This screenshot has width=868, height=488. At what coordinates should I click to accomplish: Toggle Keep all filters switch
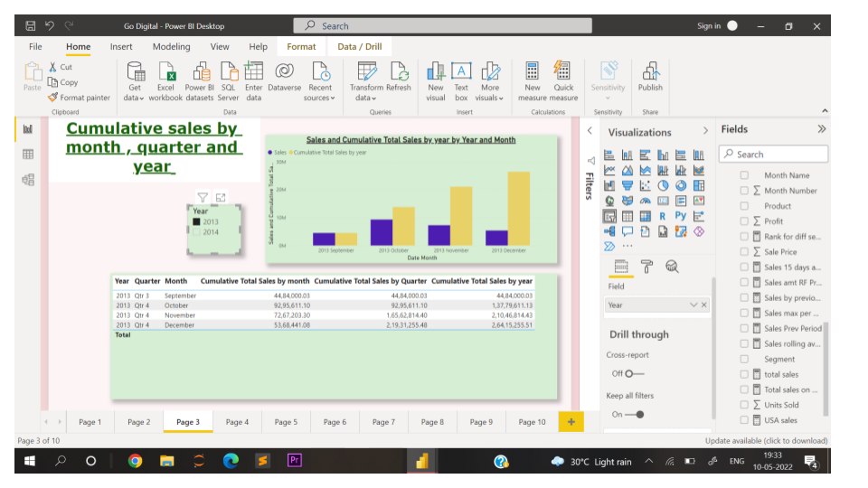coord(635,415)
